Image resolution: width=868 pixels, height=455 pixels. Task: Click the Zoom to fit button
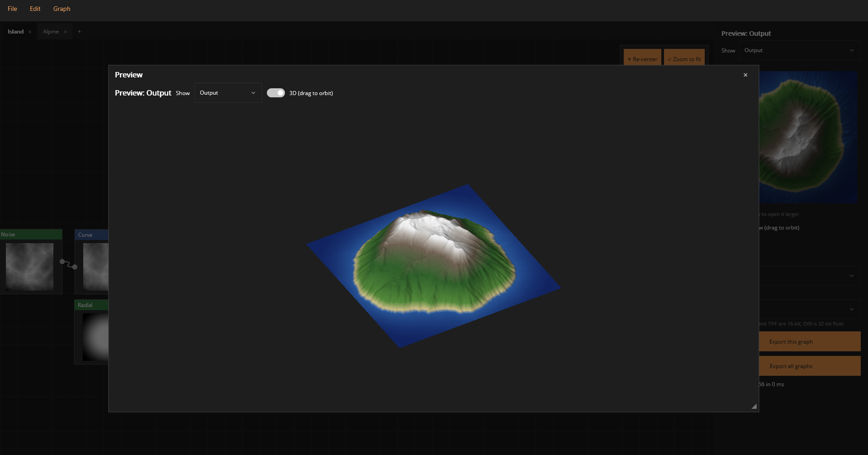[684, 57]
